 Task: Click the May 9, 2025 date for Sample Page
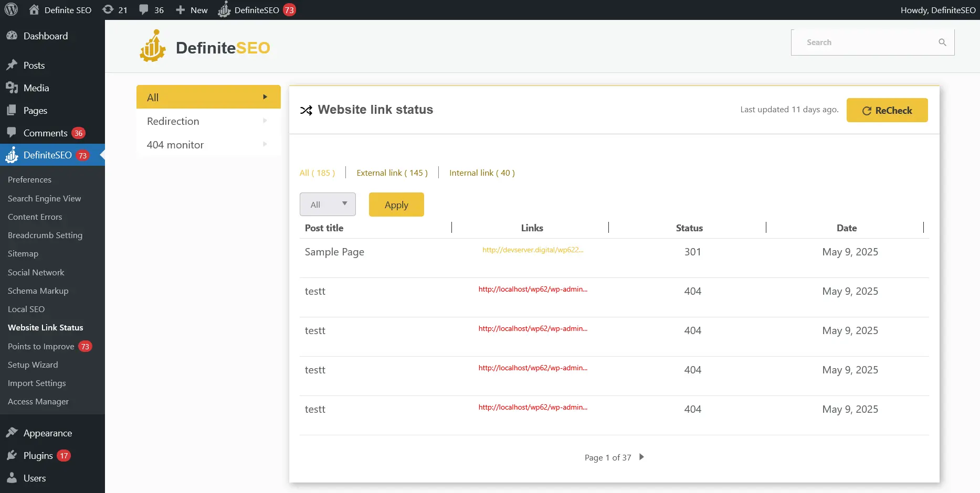850,252
